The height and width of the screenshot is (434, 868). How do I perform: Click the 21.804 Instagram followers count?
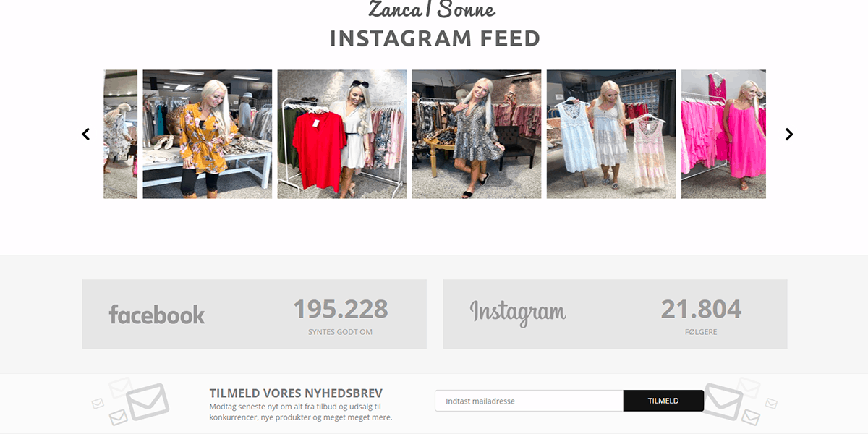pos(701,309)
